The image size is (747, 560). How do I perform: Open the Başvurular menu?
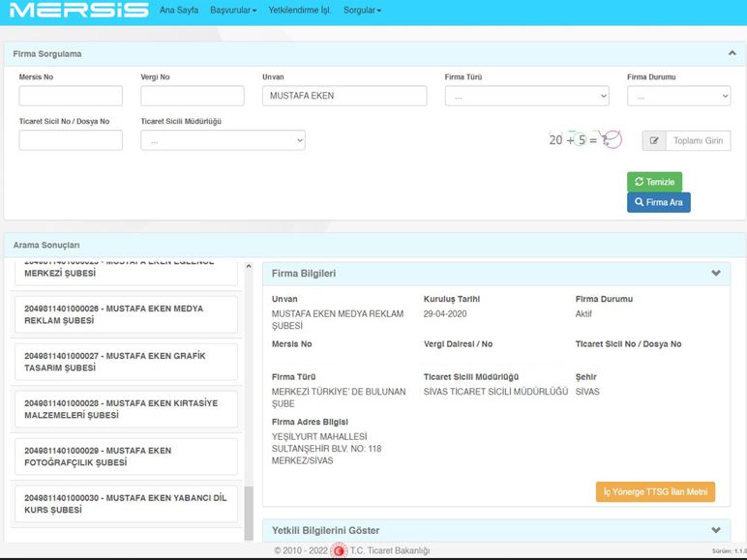pyautogui.click(x=233, y=10)
